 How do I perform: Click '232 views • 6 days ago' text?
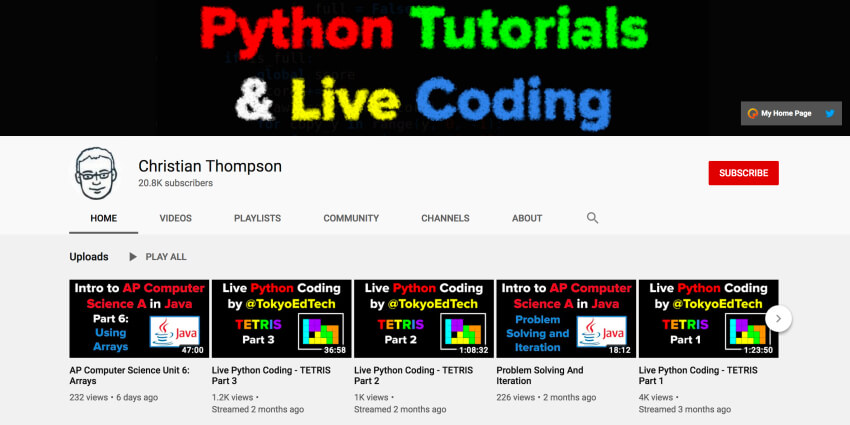[x=114, y=397]
